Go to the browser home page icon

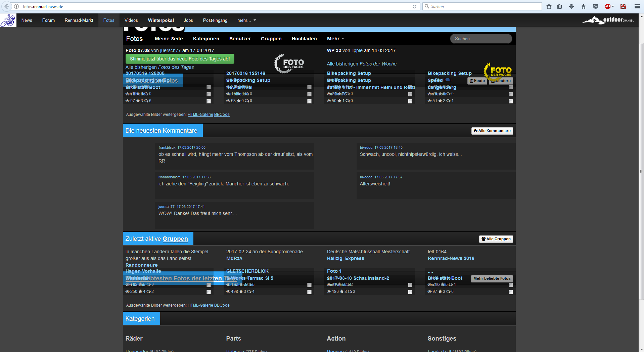coord(584,6)
